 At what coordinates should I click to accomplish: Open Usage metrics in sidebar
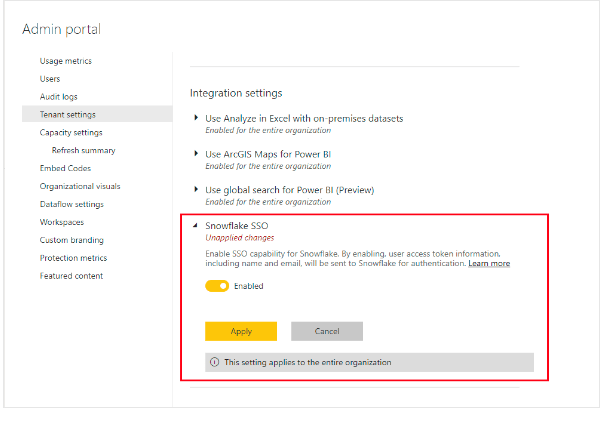pyautogui.click(x=66, y=61)
